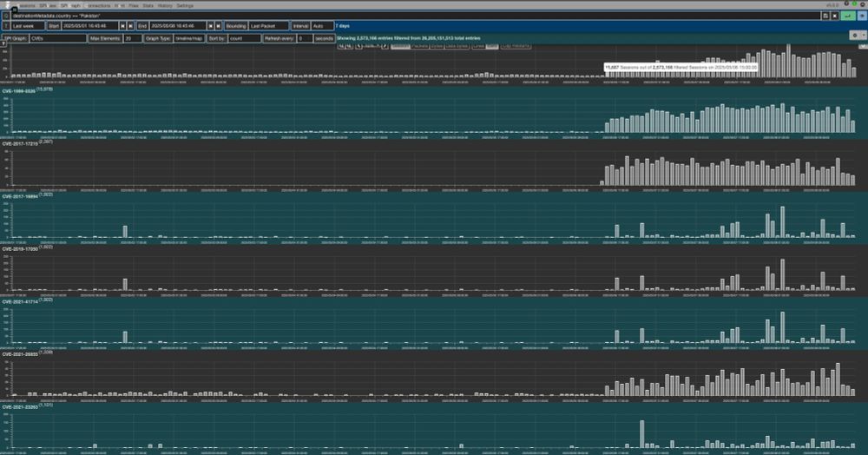868x455 pixels.
Task: Select the Data bytes graph metric
Action: 457,46
